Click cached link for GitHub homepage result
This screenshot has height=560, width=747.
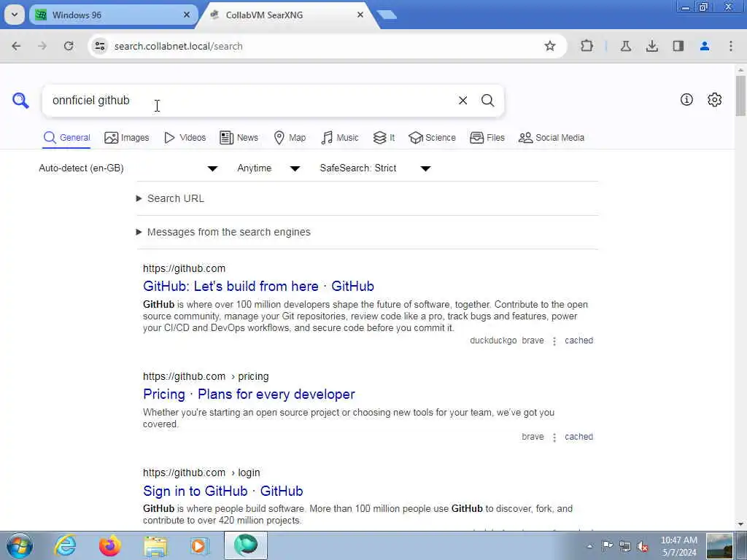(578, 341)
